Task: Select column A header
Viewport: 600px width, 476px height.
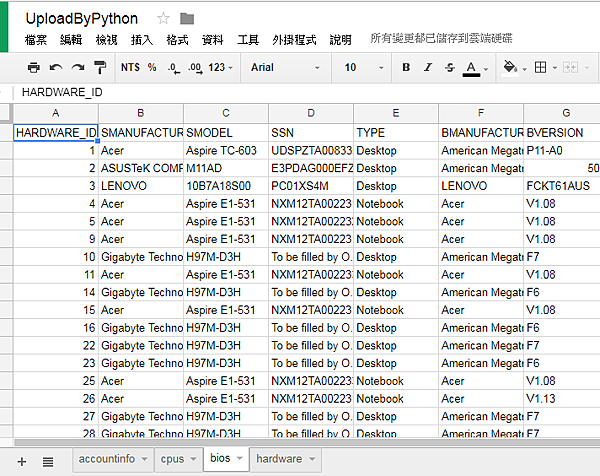Action: tap(56, 113)
